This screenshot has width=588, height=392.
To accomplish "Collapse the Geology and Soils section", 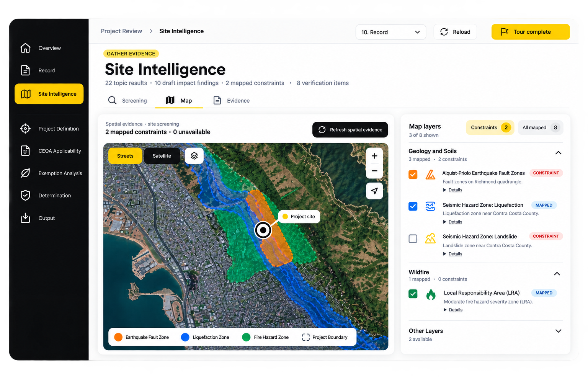I will point(558,153).
